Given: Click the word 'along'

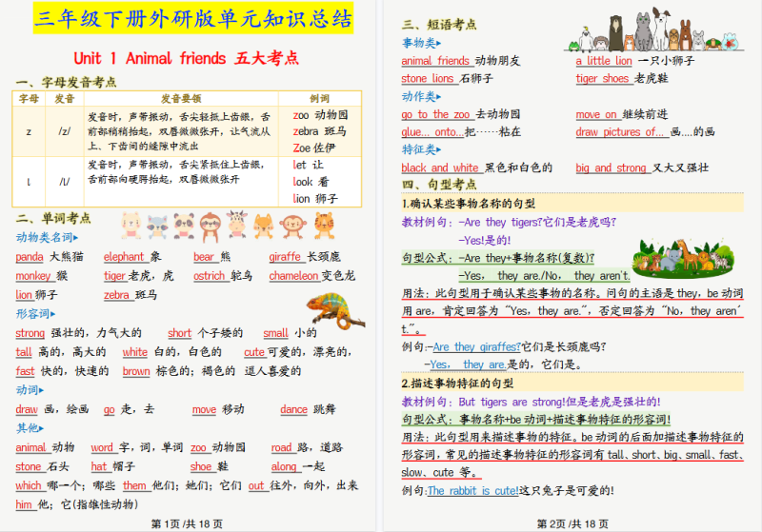Looking at the screenshot, I should click(x=284, y=467).
